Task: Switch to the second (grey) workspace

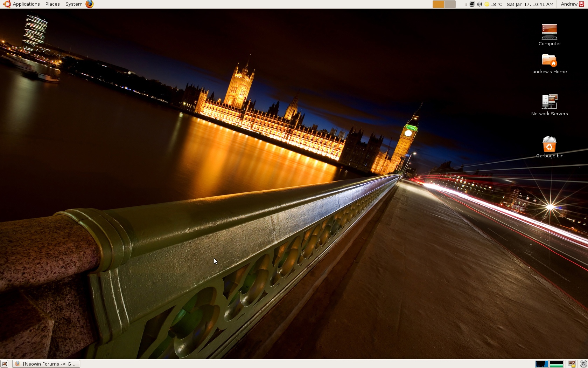Action: point(450,4)
